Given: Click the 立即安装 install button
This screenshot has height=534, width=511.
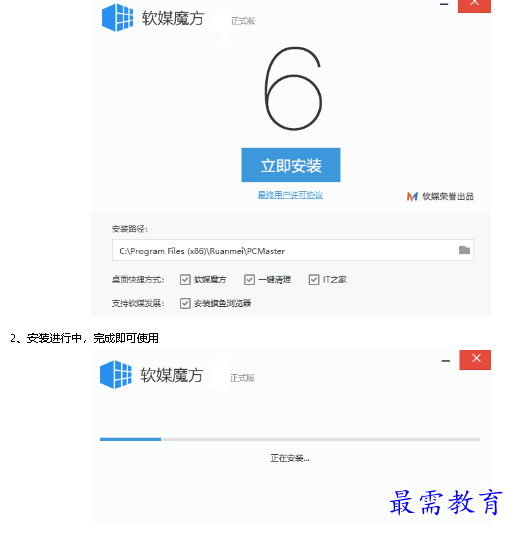Looking at the screenshot, I should 291,165.
